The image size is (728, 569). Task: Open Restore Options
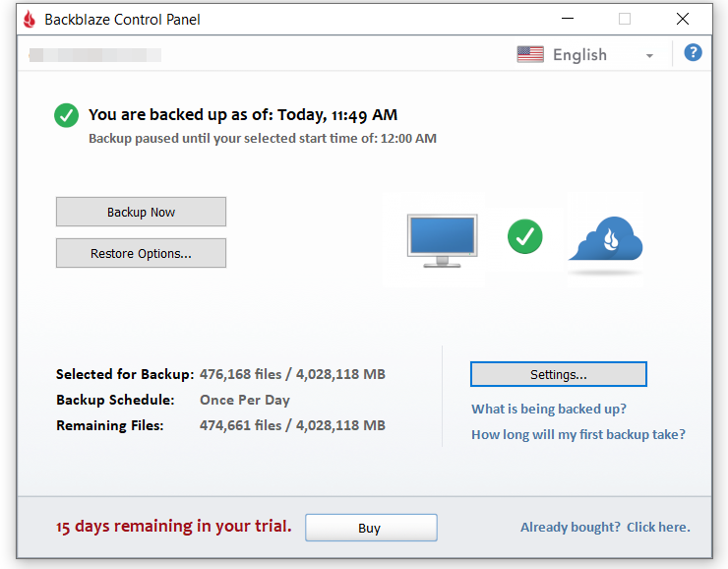[141, 253]
